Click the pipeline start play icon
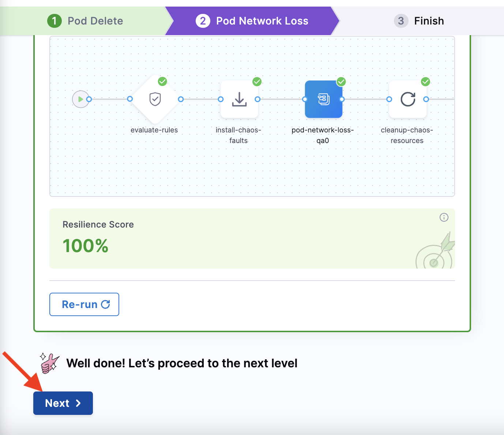The image size is (504, 435). [x=81, y=99]
